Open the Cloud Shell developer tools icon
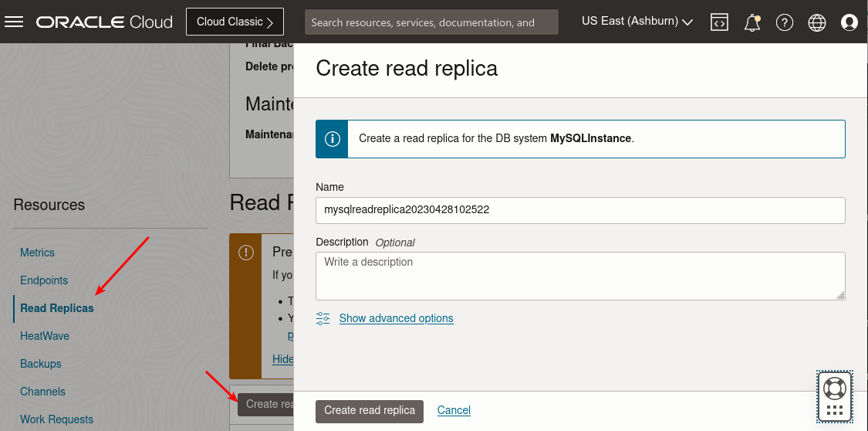Viewport: 868px width, 431px height. (719, 22)
